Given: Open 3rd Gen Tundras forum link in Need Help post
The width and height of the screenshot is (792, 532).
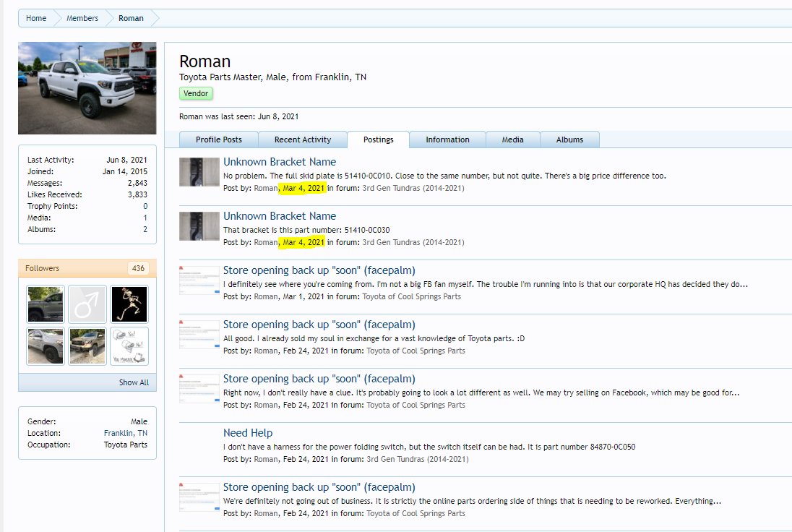Looking at the screenshot, I should 417,459.
